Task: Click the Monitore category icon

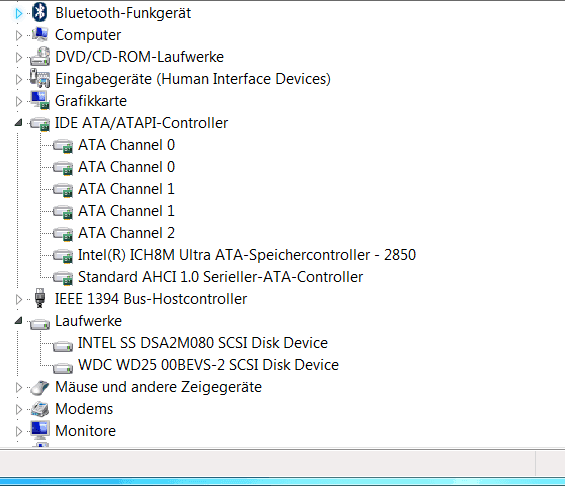Action: 40,430
